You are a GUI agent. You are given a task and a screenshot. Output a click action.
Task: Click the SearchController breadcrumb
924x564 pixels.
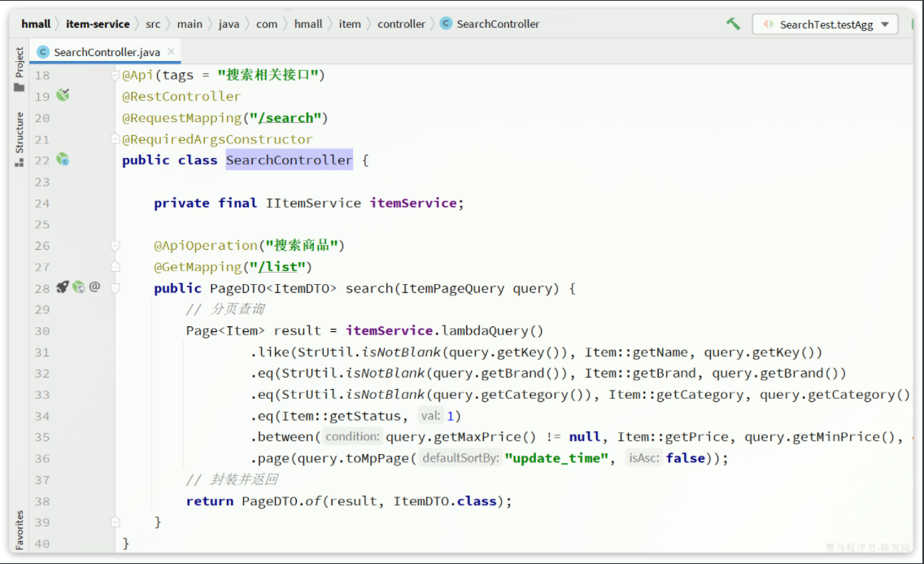coord(498,24)
